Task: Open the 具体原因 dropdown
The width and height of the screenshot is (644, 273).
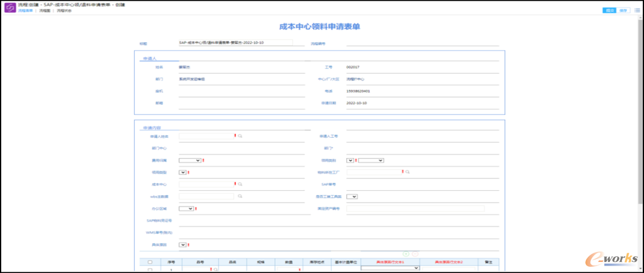Action: tap(183, 245)
